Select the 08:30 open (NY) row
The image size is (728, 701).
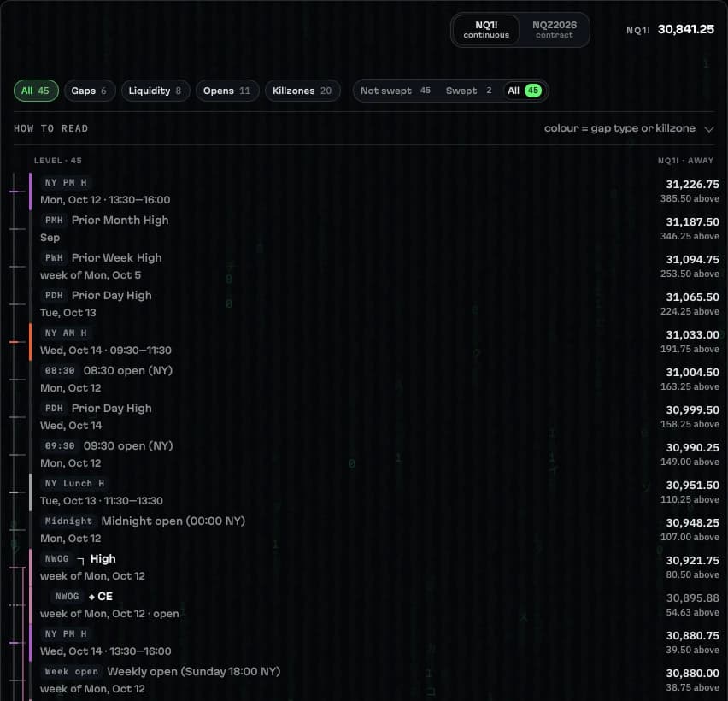tap(374, 379)
